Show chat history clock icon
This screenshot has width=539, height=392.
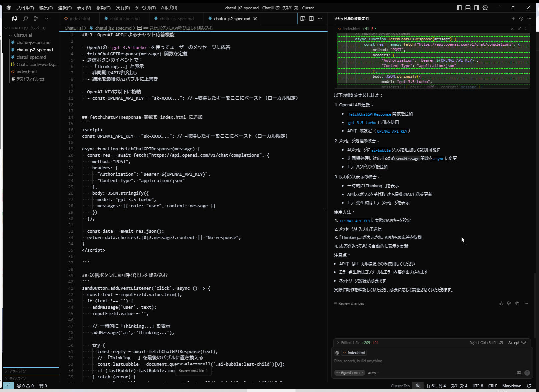point(521,19)
